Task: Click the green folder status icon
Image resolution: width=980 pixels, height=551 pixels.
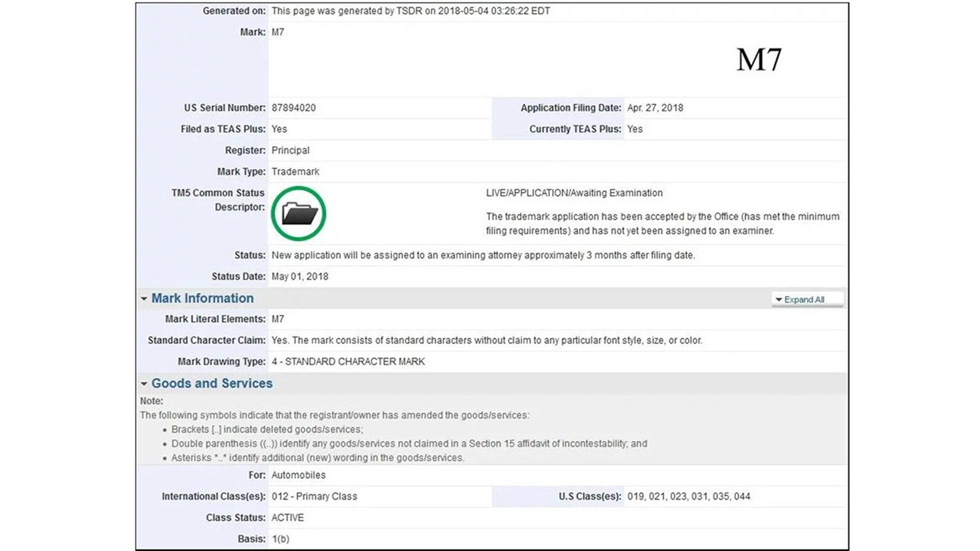Action: click(298, 214)
